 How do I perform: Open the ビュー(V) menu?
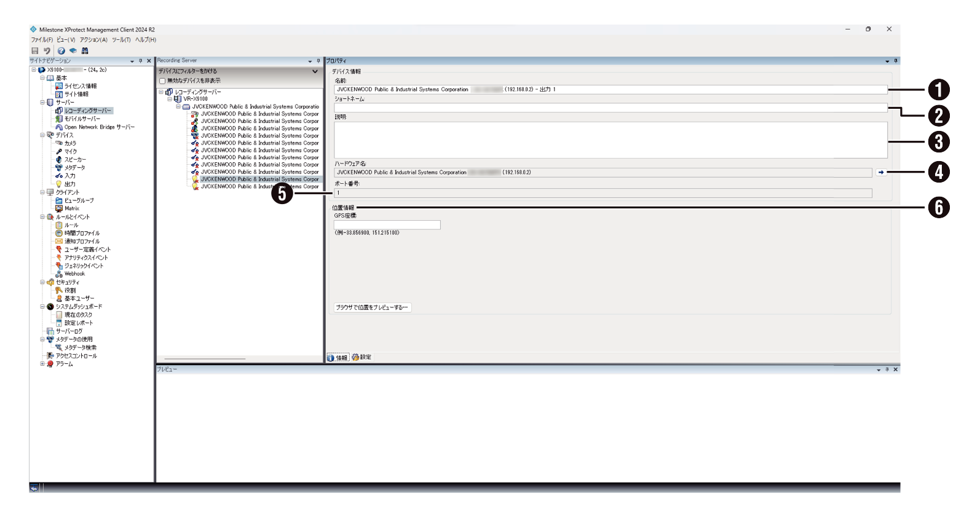pos(66,40)
